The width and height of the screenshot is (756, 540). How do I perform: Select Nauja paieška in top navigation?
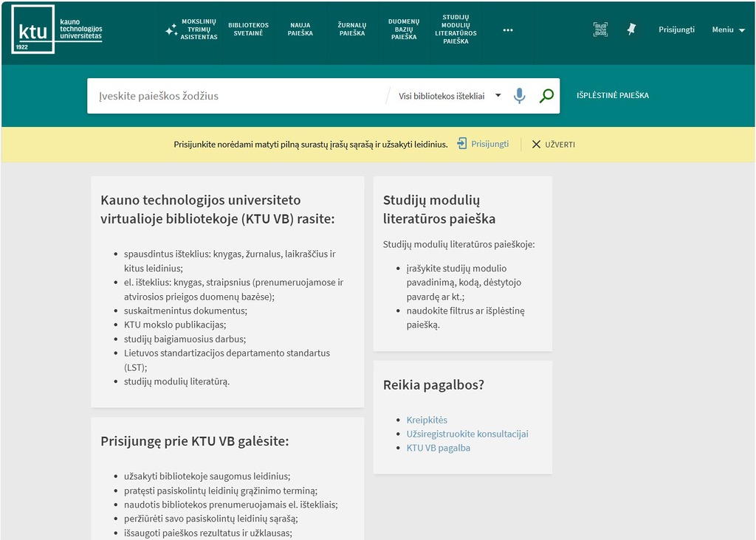301,30
